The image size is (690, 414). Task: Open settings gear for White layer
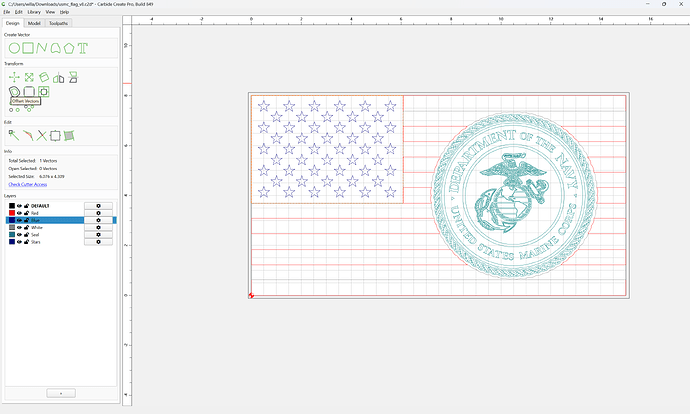pyautogui.click(x=98, y=227)
